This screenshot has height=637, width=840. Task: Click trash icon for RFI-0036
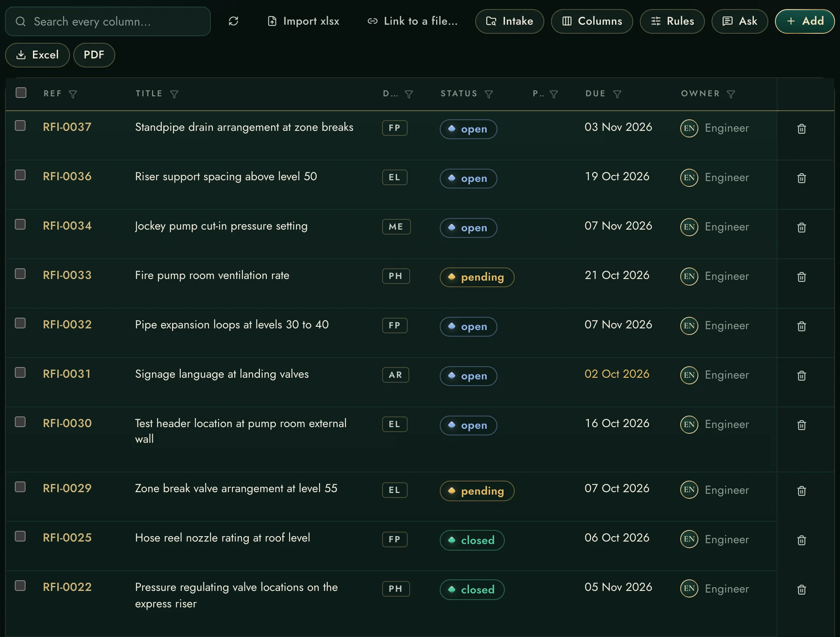tap(801, 178)
